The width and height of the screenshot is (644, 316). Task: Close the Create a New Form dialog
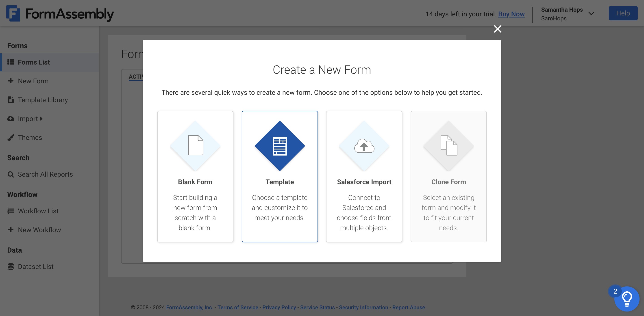[x=498, y=29]
